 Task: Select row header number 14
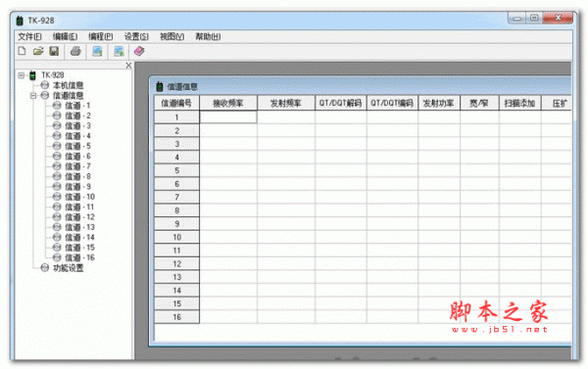tap(176, 291)
